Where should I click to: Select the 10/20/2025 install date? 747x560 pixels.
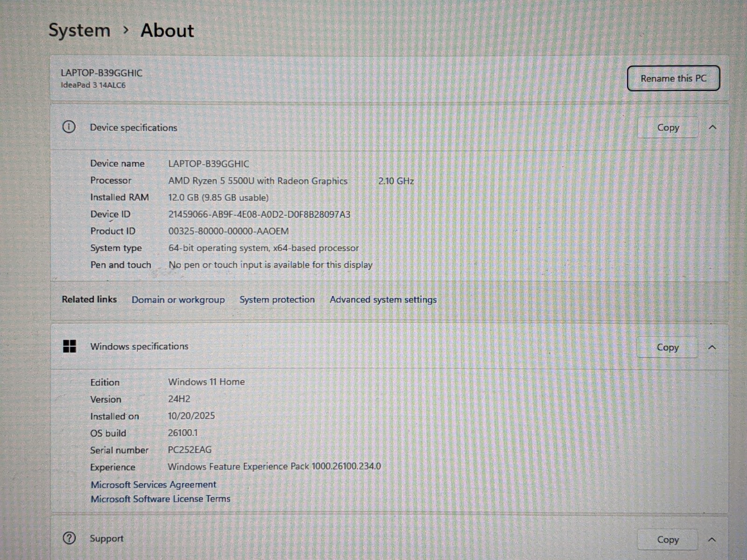tap(191, 416)
